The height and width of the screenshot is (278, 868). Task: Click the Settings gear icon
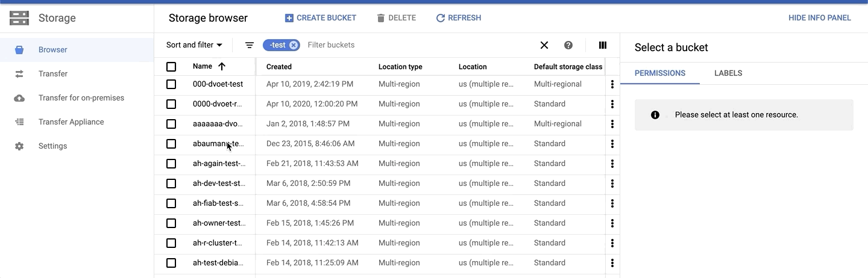(x=19, y=146)
